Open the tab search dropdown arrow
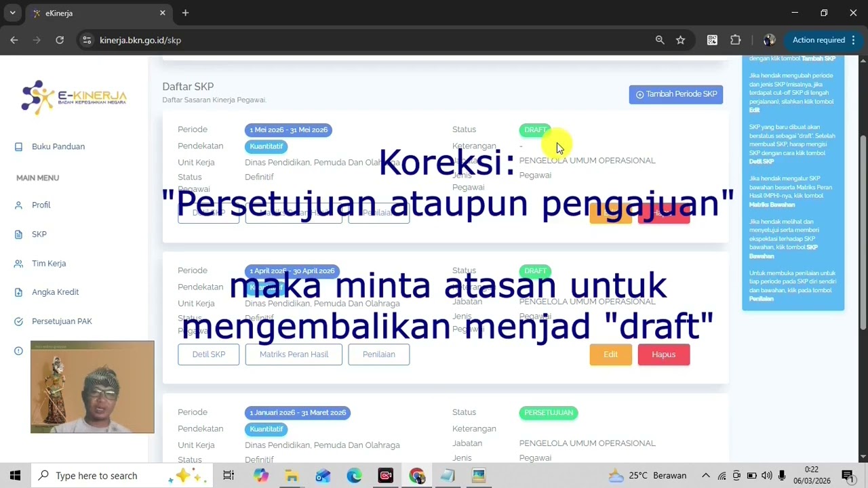This screenshot has height=488, width=868. click(x=12, y=13)
